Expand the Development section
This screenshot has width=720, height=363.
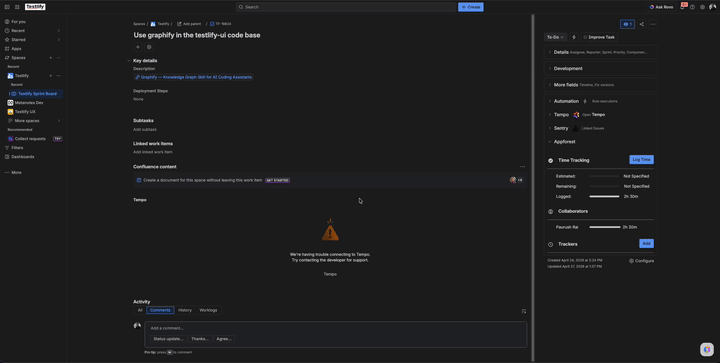point(600,69)
